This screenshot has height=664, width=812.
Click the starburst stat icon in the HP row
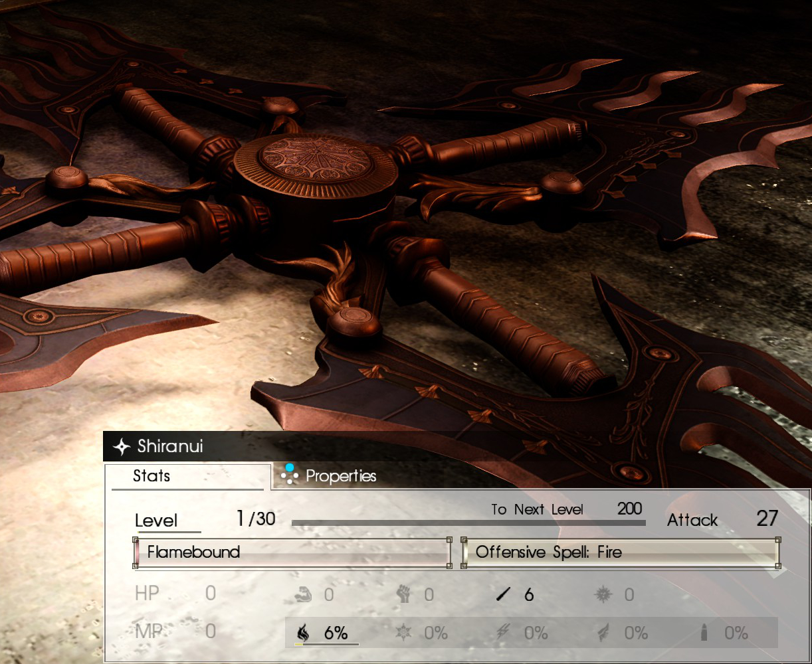coord(603,594)
